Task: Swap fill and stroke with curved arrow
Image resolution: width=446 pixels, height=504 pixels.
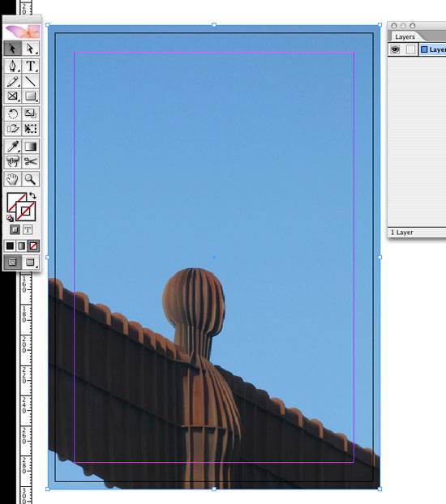Action: [32, 195]
